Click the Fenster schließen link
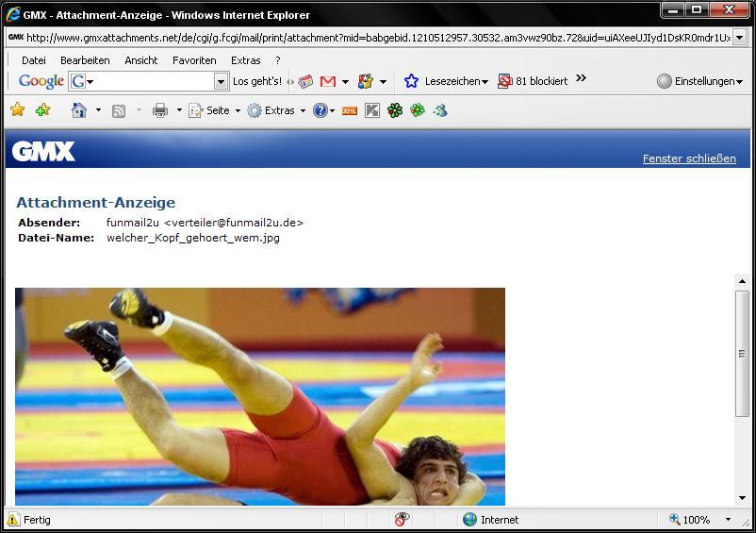 pos(689,158)
